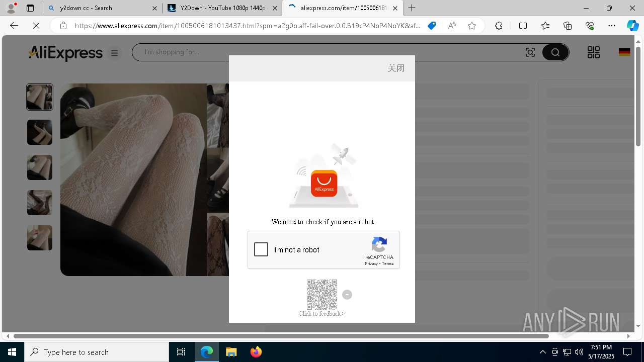Select the fifth product thumbnail
The image size is (644, 362).
[x=40, y=238]
